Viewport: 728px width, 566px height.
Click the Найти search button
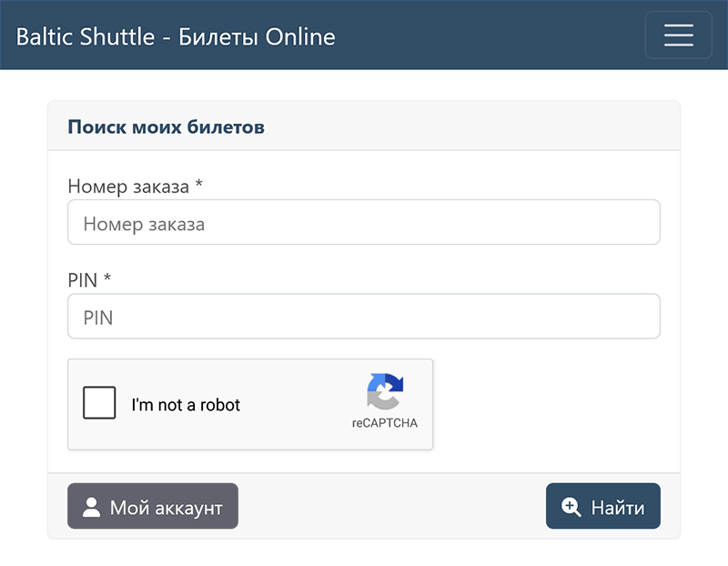(603, 506)
